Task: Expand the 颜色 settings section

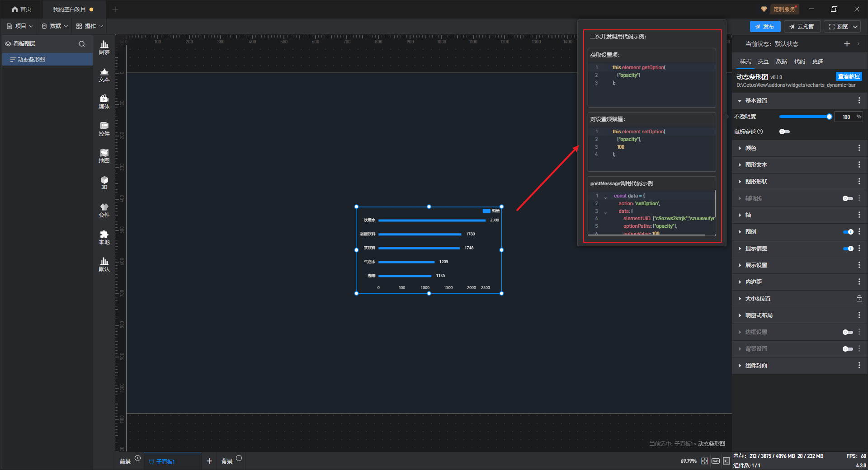Action: 750,148
